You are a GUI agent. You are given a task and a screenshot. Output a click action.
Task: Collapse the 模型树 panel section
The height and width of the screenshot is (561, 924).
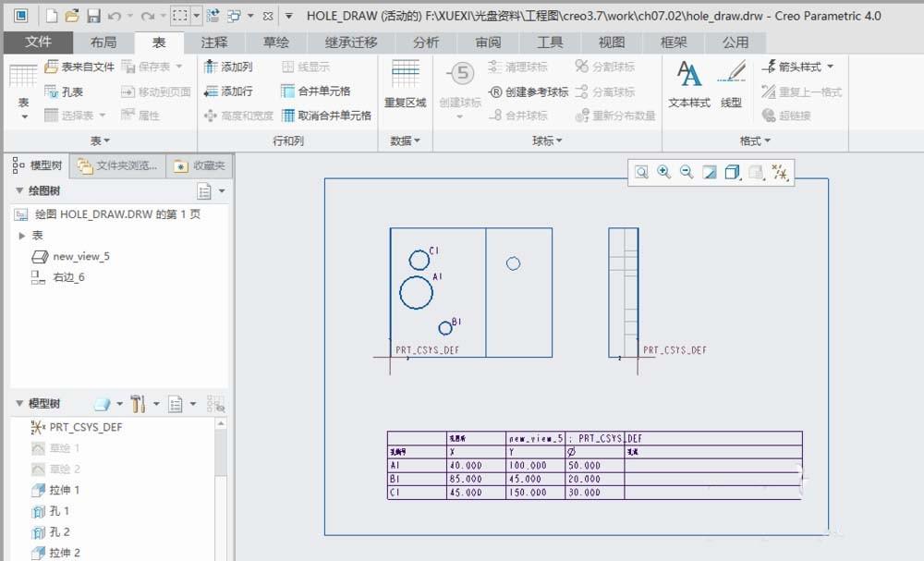pyautogui.click(x=20, y=403)
